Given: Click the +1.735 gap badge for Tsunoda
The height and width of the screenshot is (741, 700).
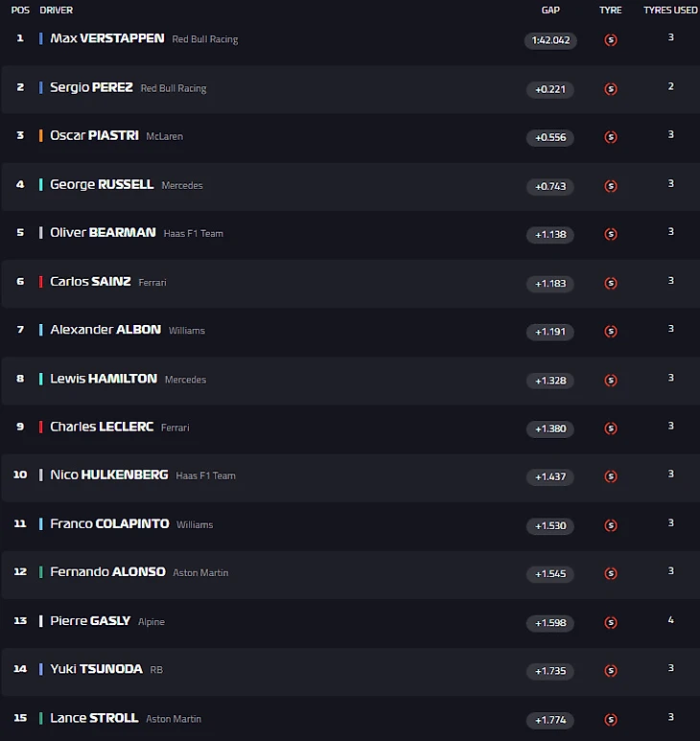Looking at the screenshot, I should (x=550, y=671).
